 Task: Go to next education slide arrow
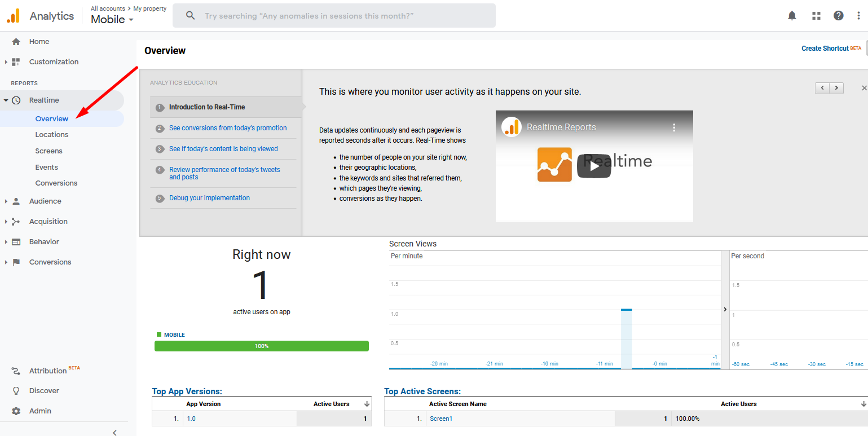(837, 88)
